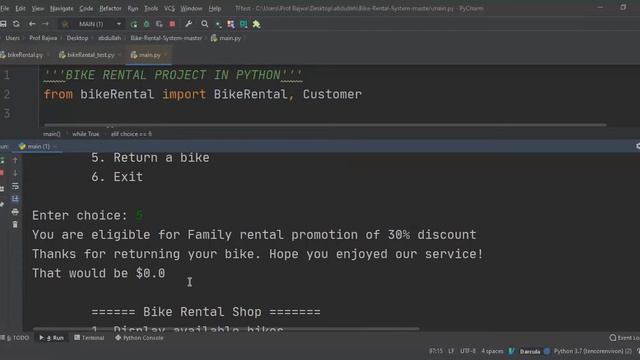Click the Save All toolbar icon
The image size is (640, 360).
coord(3,24)
